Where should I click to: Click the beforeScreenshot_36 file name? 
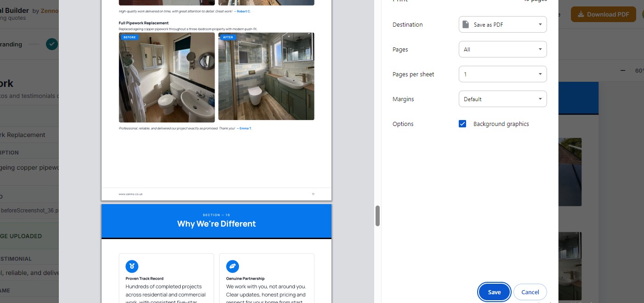(30, 210)
